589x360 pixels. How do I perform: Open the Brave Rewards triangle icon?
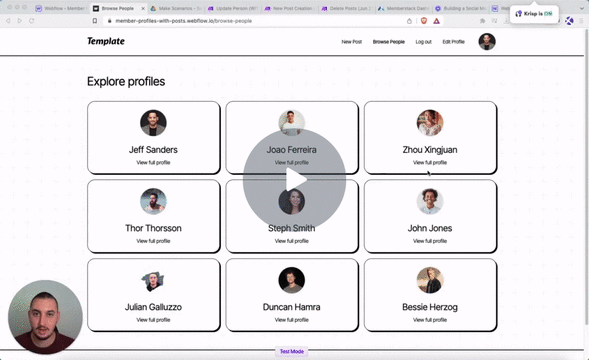pos(436,21)
